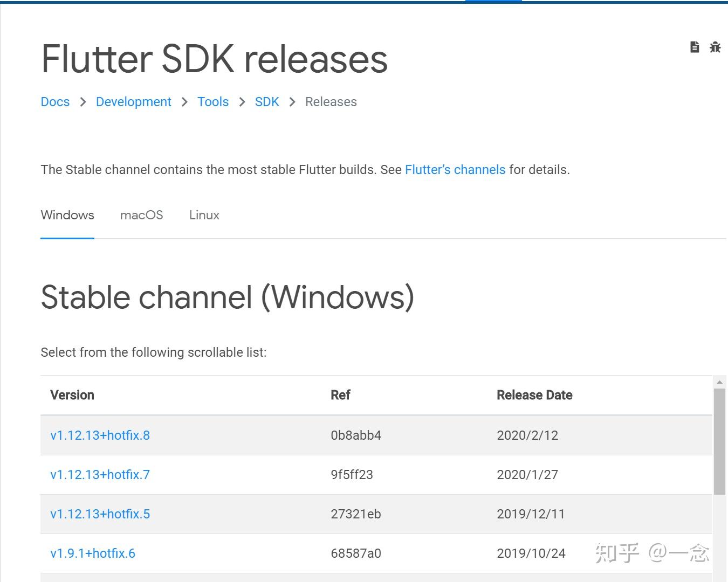
Task: Click the Ref column header
Action: click(x=340, y=395)
